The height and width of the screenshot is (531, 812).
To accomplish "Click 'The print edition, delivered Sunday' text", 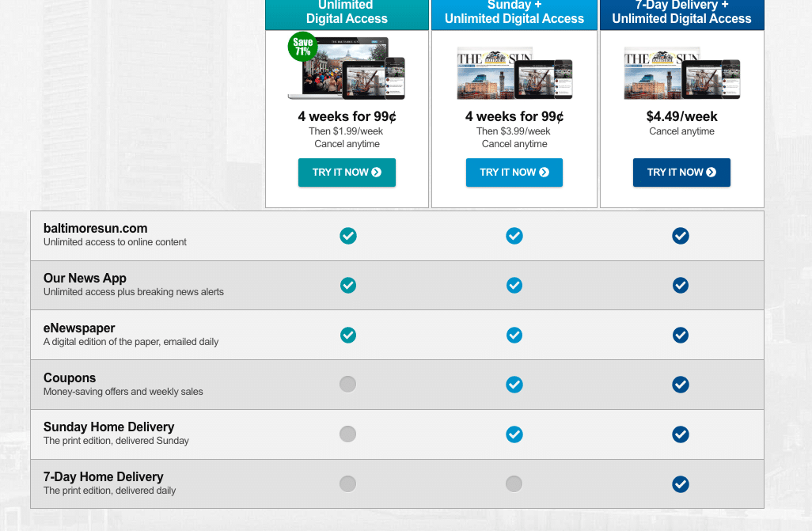I will [x=116, y=441].
